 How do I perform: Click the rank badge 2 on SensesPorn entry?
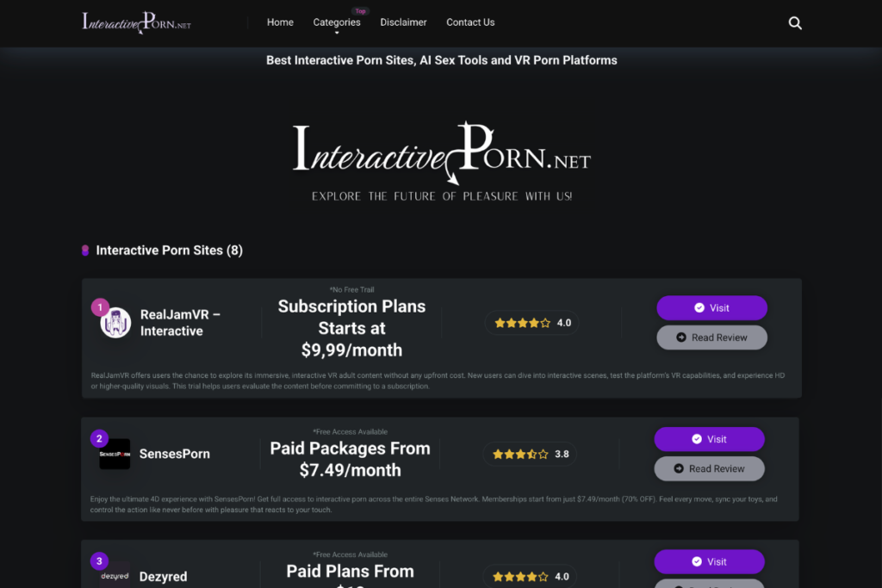(x=99, y=438)
